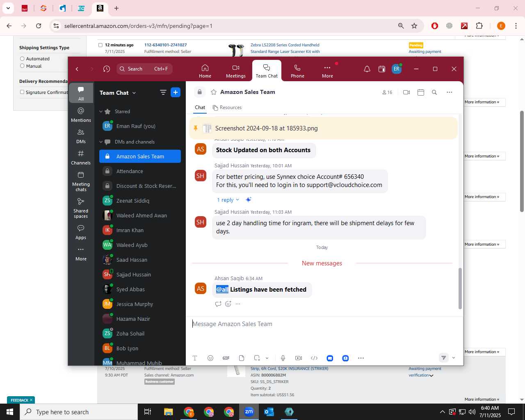Click the history clock icon
525x420 pixels.
(x=107, y=69)
